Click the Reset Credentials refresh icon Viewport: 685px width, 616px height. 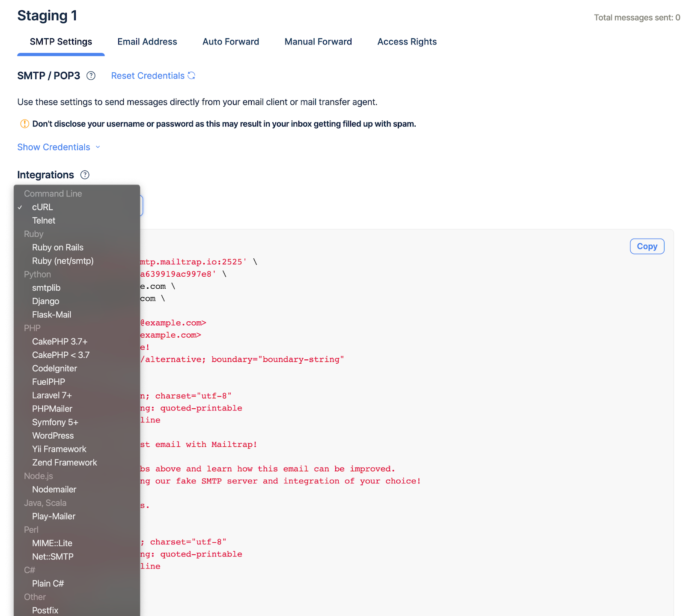191,75
